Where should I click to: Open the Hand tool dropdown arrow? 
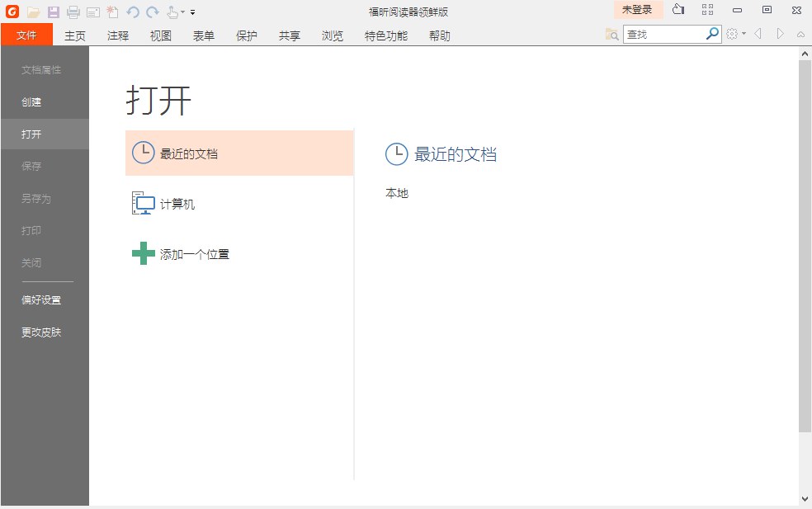(182, 12)
